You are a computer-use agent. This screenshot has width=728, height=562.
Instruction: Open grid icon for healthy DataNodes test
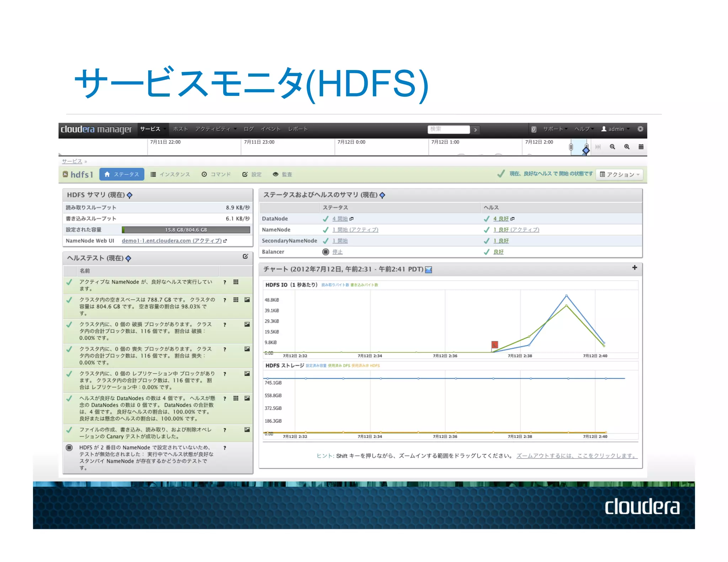(236, 398)
